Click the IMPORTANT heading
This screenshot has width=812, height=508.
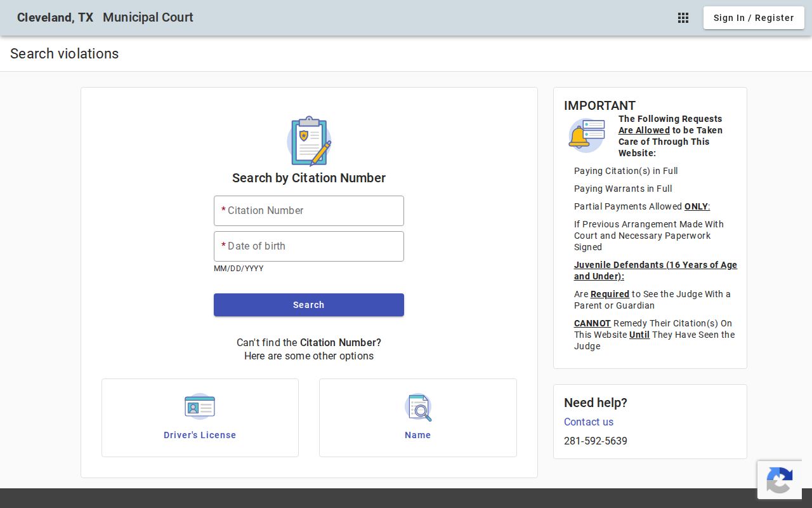coord(599,105)
